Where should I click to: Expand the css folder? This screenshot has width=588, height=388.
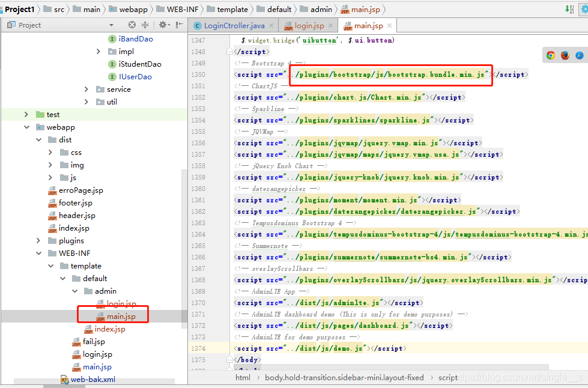click(x=50, y=152)
